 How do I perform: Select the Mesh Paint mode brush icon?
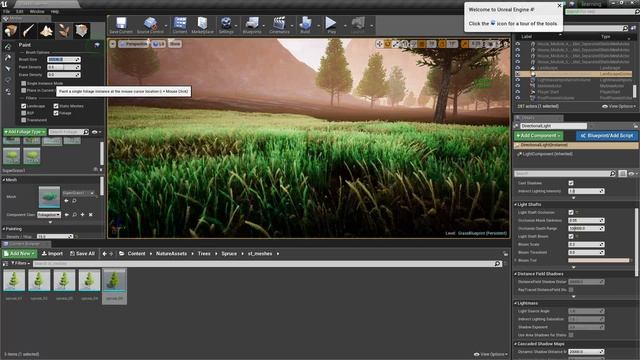(28, 31)
